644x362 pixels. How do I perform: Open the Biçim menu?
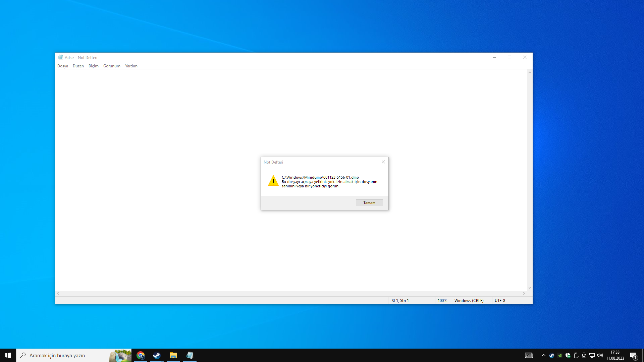pos(93,66)
